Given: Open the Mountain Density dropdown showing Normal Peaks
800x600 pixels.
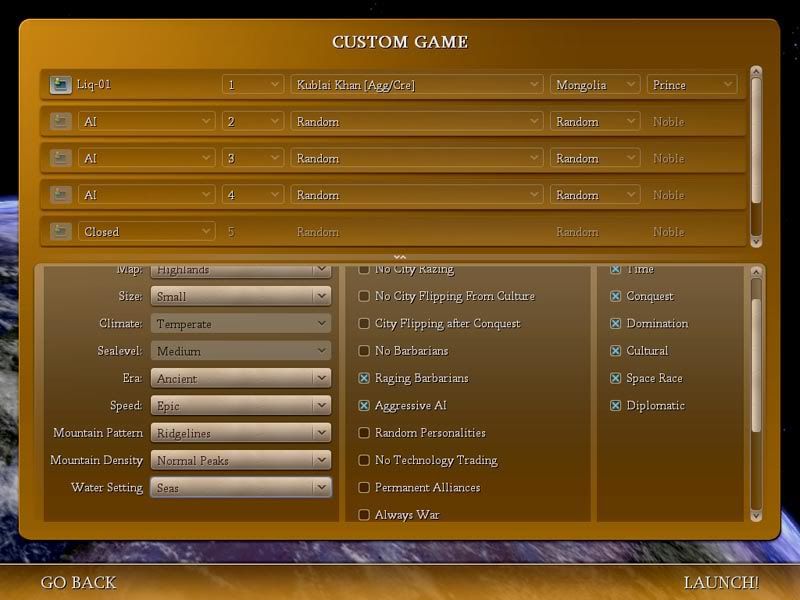Looking at the screenshot, I should (x=241, y=460).
